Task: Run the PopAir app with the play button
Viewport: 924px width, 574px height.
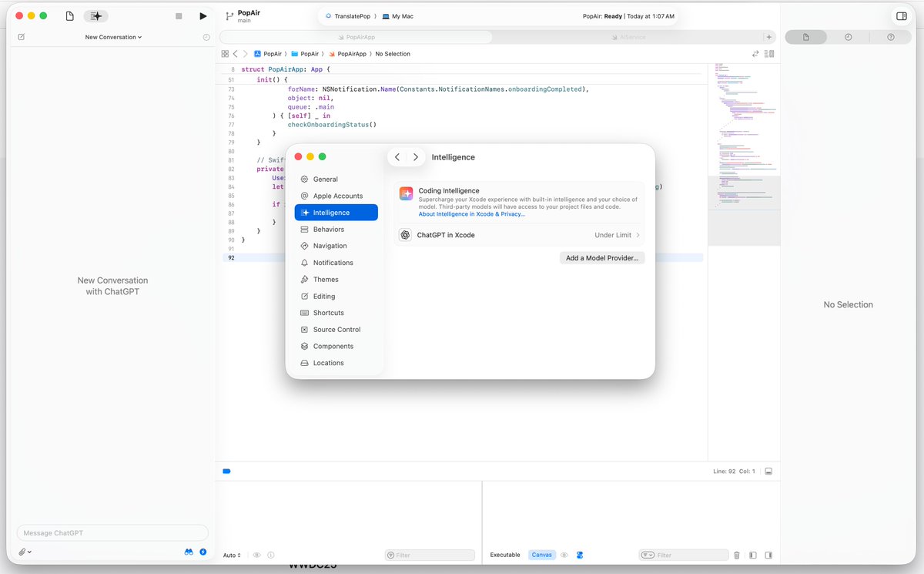Action: [203, 16]
